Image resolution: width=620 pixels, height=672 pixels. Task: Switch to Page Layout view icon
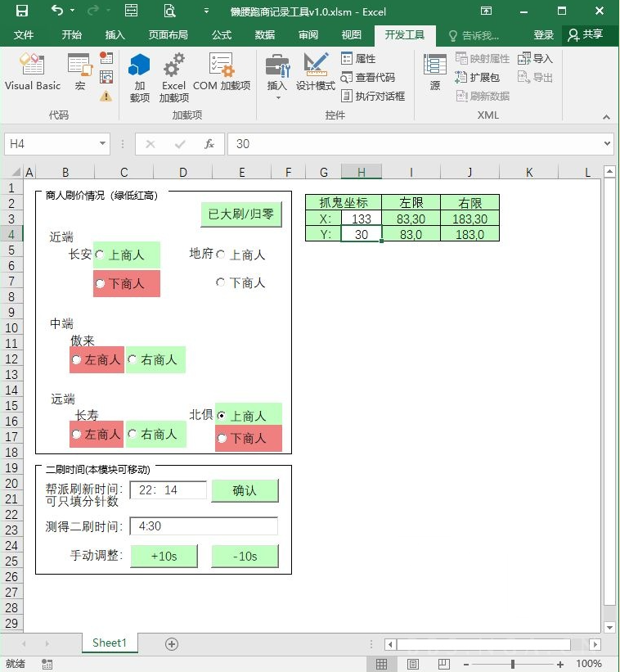(x=412, y=664)
